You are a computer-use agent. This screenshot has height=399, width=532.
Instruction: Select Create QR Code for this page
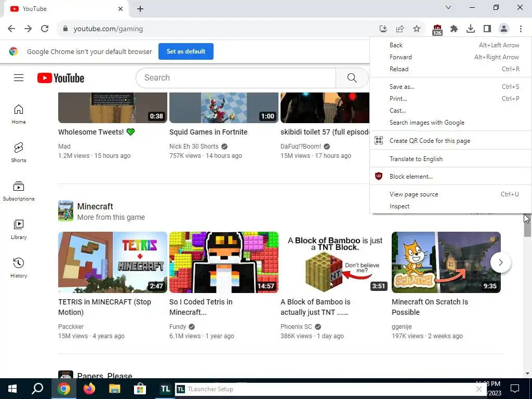451,140
